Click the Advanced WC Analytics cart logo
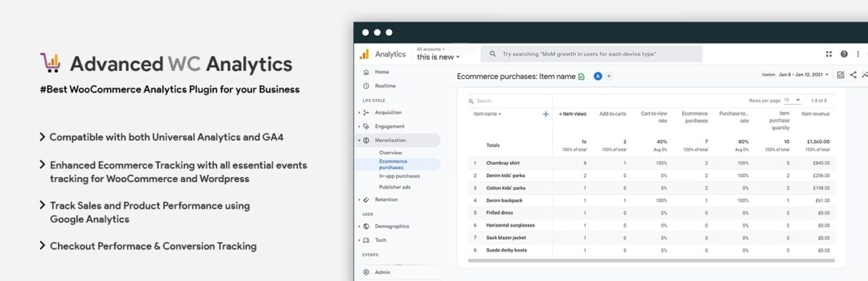 coord(51,64)
